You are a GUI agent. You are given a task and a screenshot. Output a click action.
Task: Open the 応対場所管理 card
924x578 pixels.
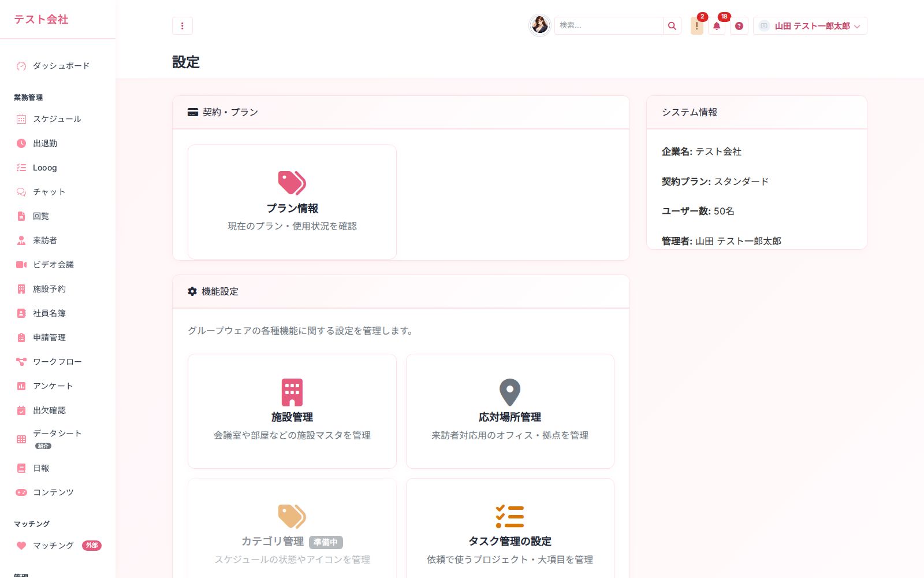510,411
